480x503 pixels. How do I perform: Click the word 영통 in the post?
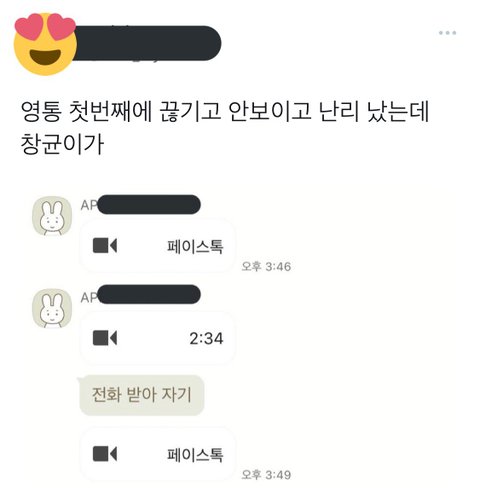click(x=41, y=111)
